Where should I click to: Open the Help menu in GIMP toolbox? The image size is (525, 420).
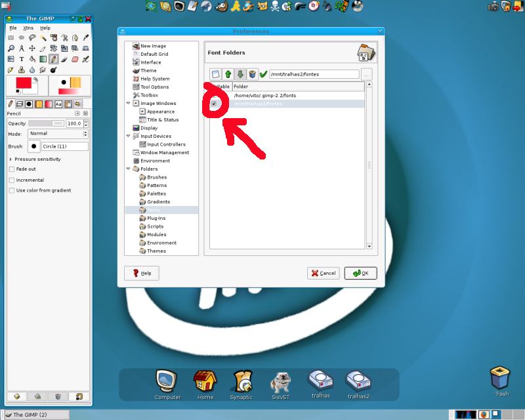click(45, 28)
